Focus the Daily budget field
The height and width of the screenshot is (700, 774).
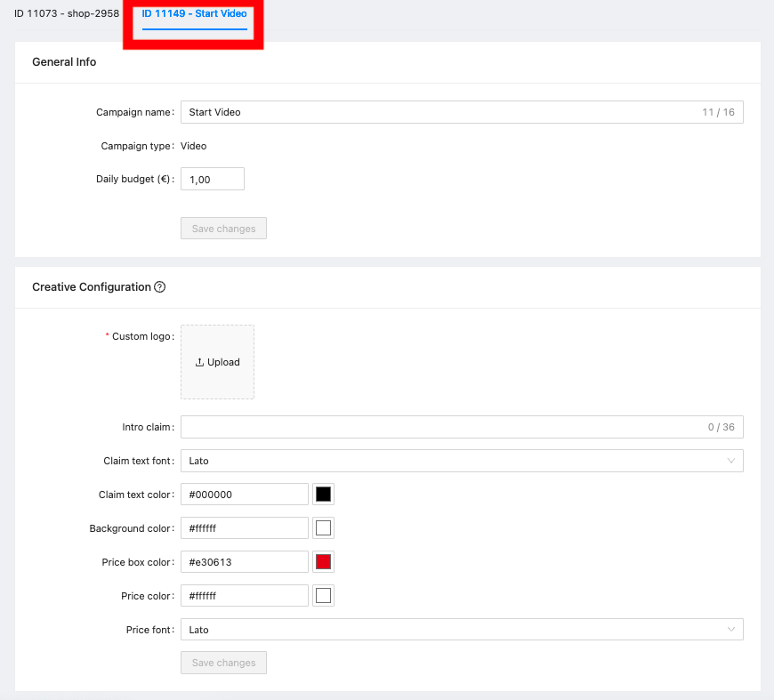point(213,179)
